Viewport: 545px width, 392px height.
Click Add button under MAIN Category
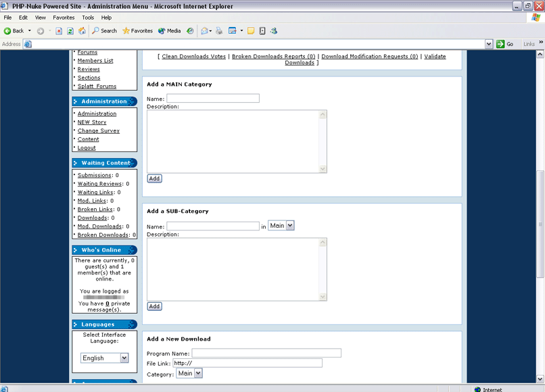click(x=154, y=178)
